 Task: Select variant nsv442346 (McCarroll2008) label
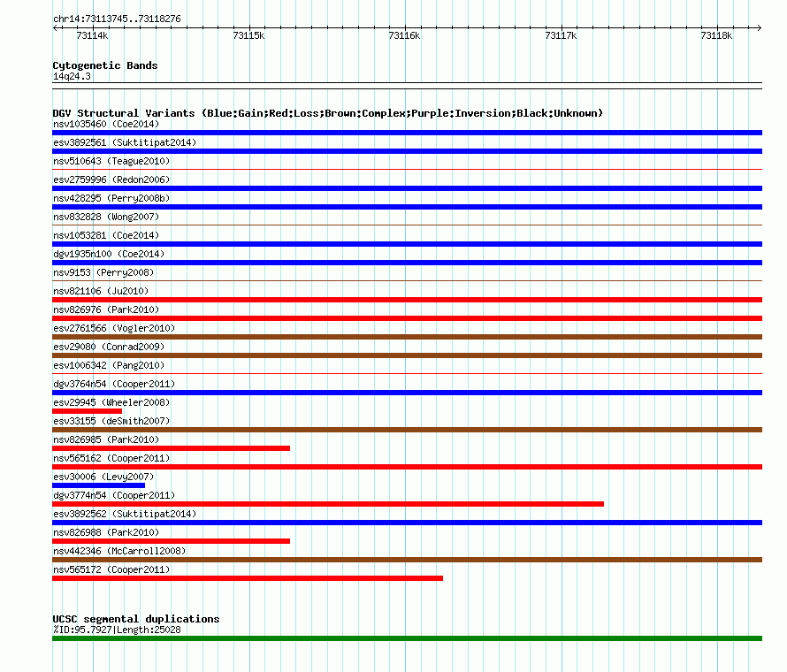coord(119,551)
